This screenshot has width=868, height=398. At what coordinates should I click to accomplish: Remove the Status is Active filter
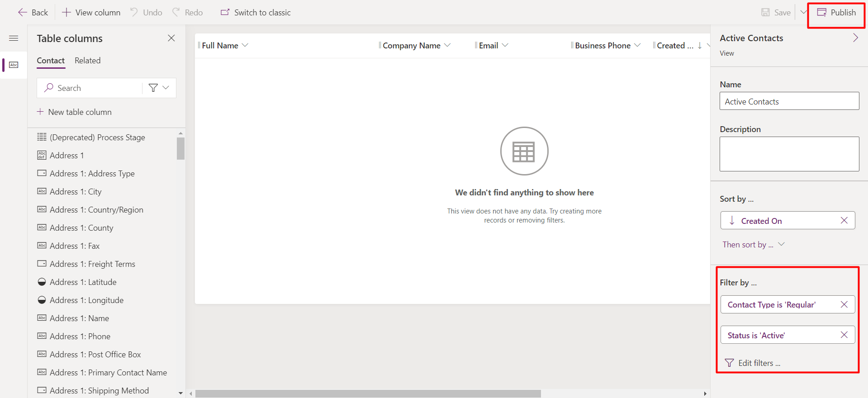click(x=844, y=335)
